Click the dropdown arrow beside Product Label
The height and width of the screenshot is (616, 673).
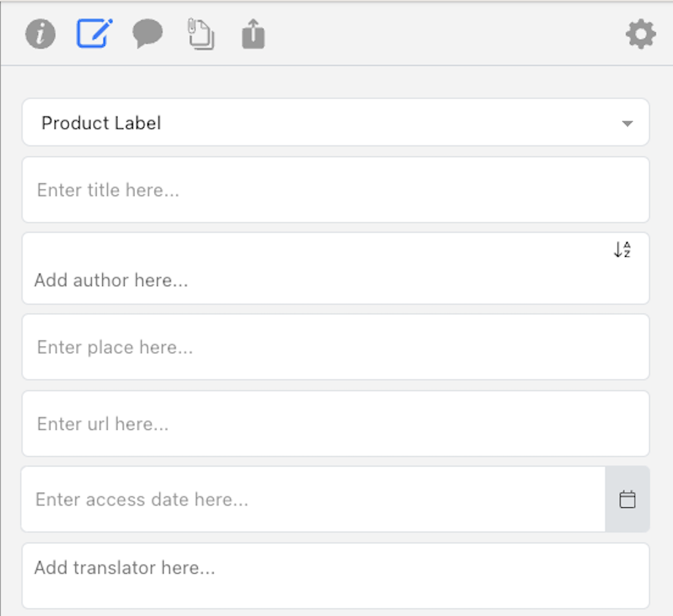[x=627, y=123]
